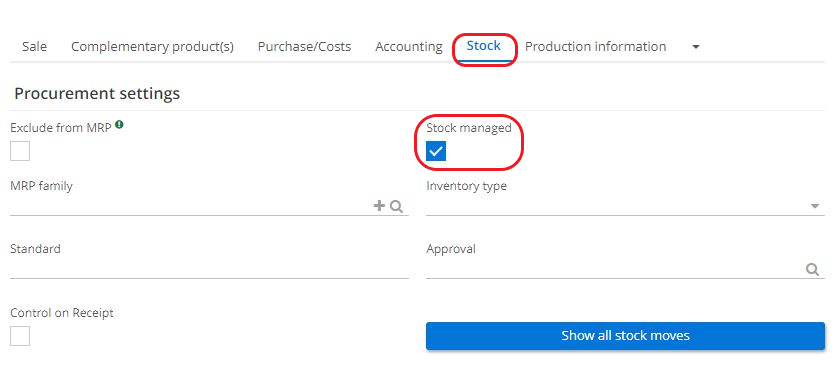Click Show all stock moves button
Screen dimensions: 839x382
(x=625, y=336)
